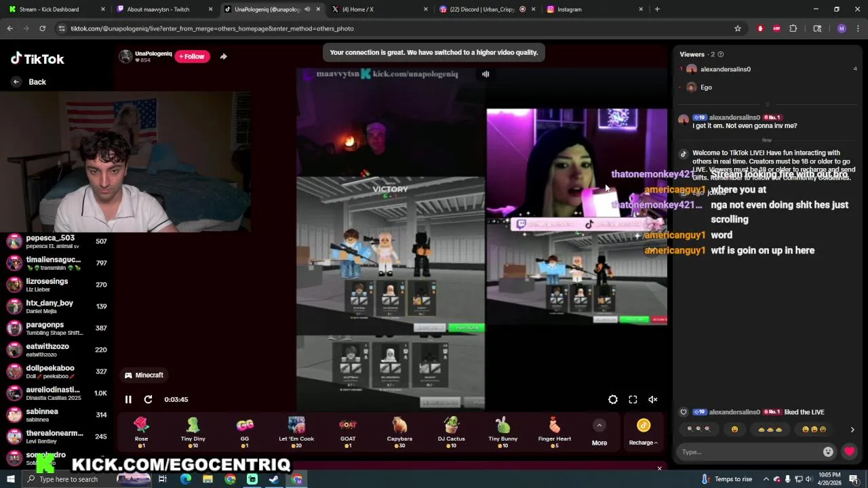Close the banner below the gift bar

click(x=659, y=468)
